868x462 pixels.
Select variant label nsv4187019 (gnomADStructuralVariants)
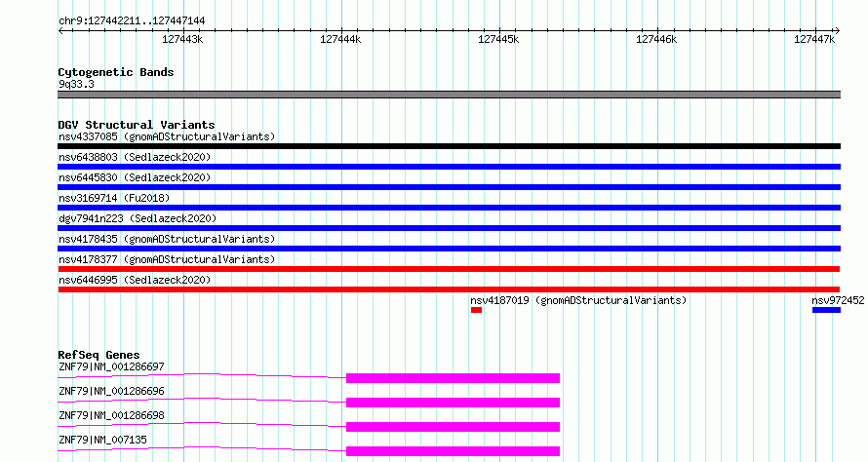click(x=578, y=300)
